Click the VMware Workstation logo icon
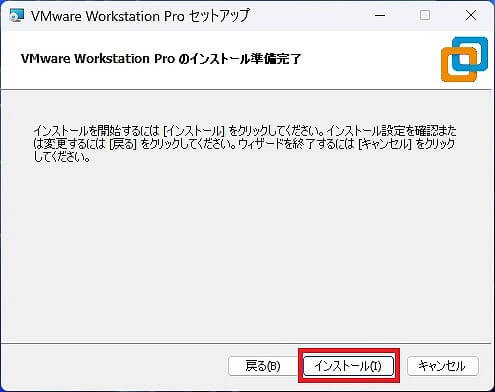This screenshot has width=495, height=392. coord(464,59)
